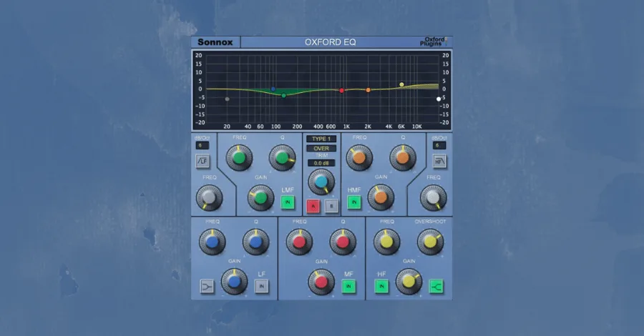644x336 pixels.
Task: Toggle the LF band shelf shape button
Action: [207, 287]
